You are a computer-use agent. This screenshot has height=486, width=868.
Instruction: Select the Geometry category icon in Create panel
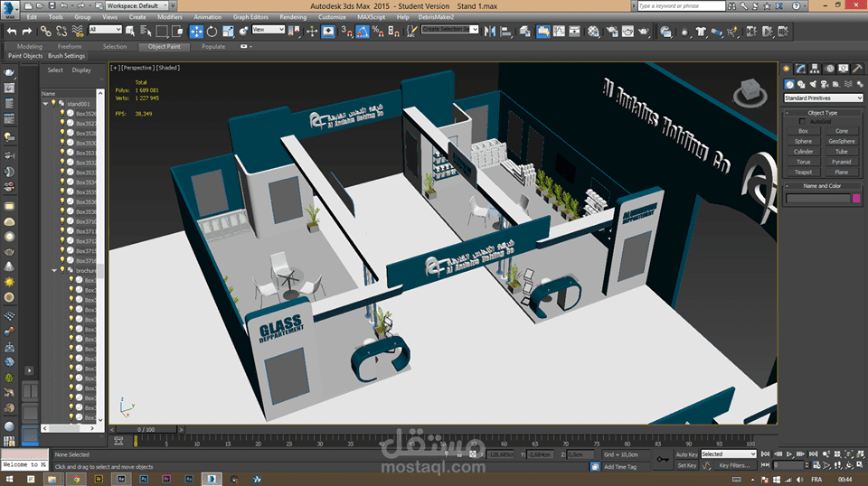click(789, 84)
